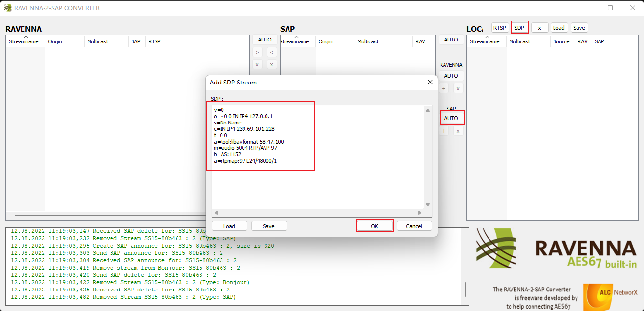This screenshot has height=311, width=644.
Task: Click the RAVENNA table horizontal scrollbar
Action: [110, 215]
